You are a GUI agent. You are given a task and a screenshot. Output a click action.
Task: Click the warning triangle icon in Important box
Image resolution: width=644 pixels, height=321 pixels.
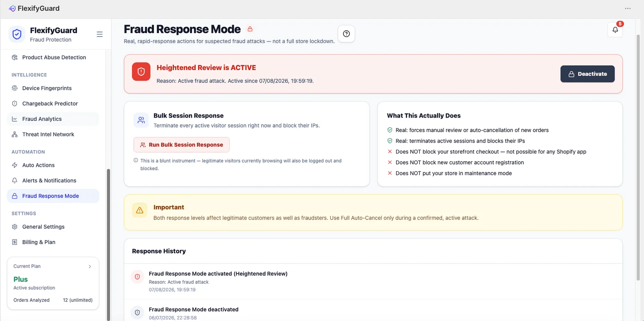(140, 210)
